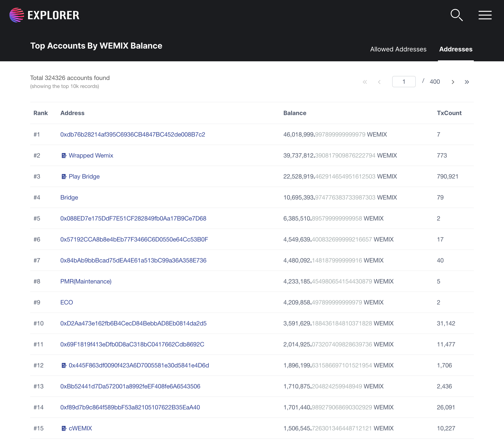Open rank 1 address 0xdb76b282 link
Image resolution: width=504 pixels, height=441 pixels.
(132, 135)
